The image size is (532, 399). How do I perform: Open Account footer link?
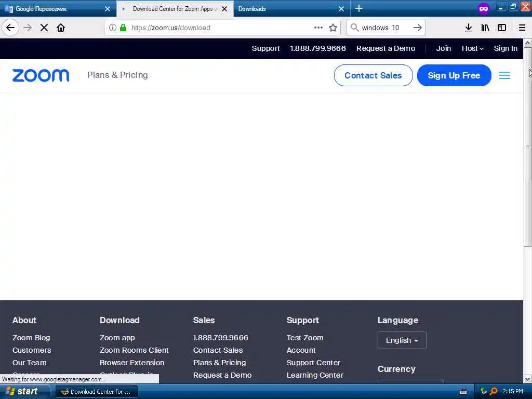pos(301,350)
